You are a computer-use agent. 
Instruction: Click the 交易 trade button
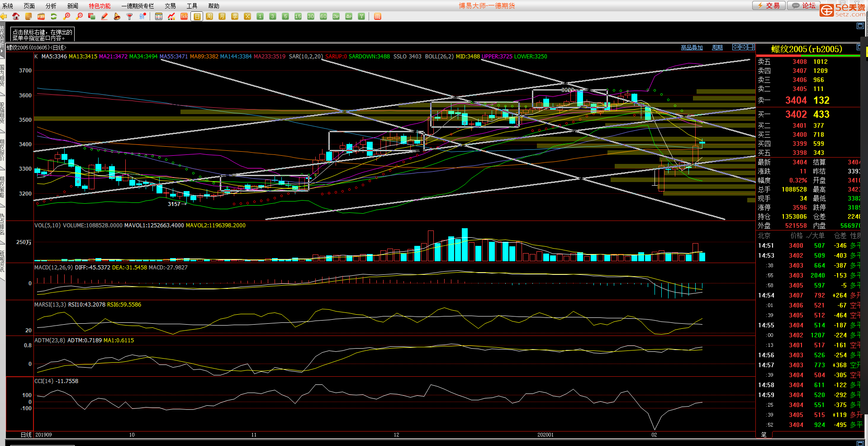click(768, 5)
